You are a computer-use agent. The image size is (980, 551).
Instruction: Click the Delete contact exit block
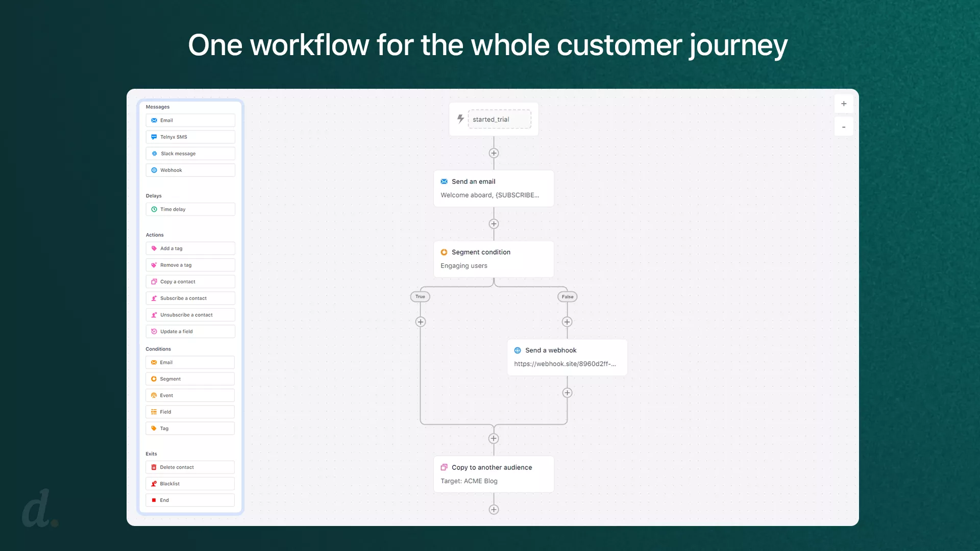190,467
